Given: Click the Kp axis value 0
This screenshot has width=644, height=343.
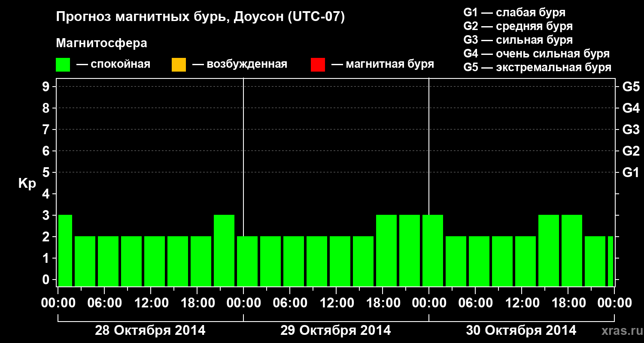Looking at the screenshot, I should (46, 280).
